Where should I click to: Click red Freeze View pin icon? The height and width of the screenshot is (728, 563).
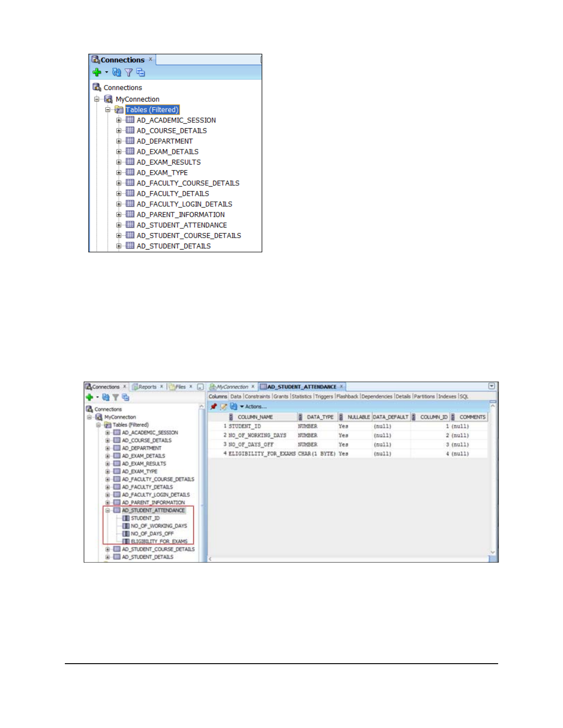pyautogui.click(x=213, y=407)
